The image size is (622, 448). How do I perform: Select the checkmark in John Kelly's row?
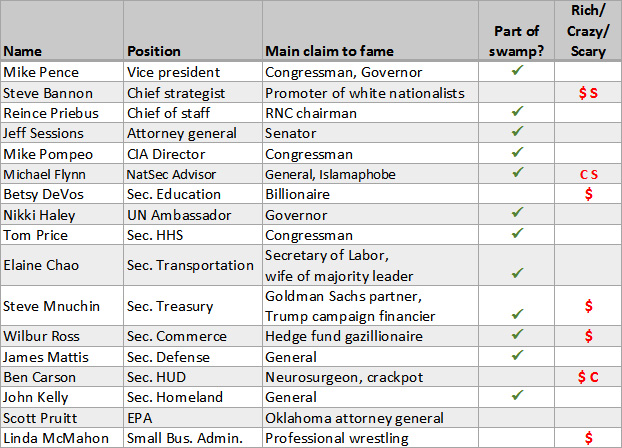pyautogui.click(x=517, y=397)
